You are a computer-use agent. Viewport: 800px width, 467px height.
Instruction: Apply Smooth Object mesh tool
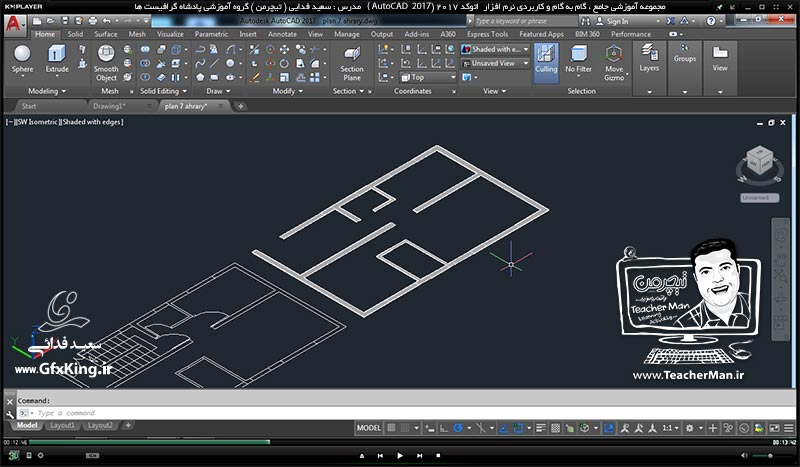106,63
